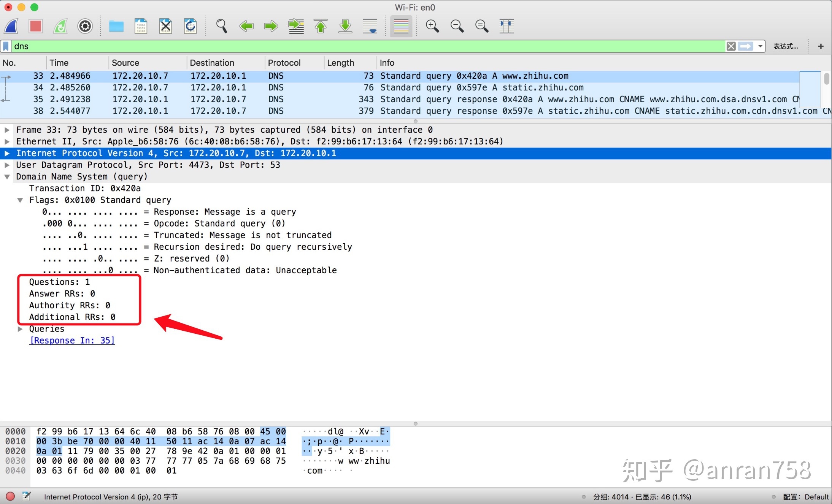832x504 pixels.
Task: Open the display filter history dropdown
Action: point(760,46)
